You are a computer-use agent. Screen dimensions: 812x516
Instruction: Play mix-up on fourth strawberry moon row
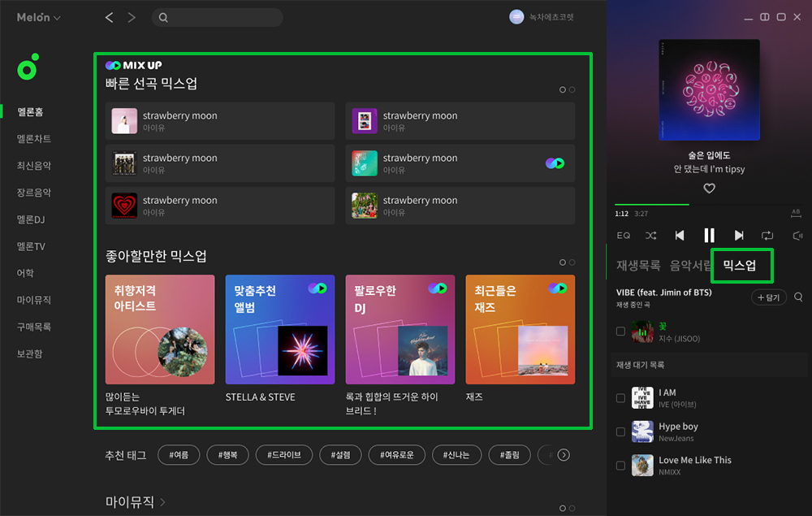click(555, 163)
